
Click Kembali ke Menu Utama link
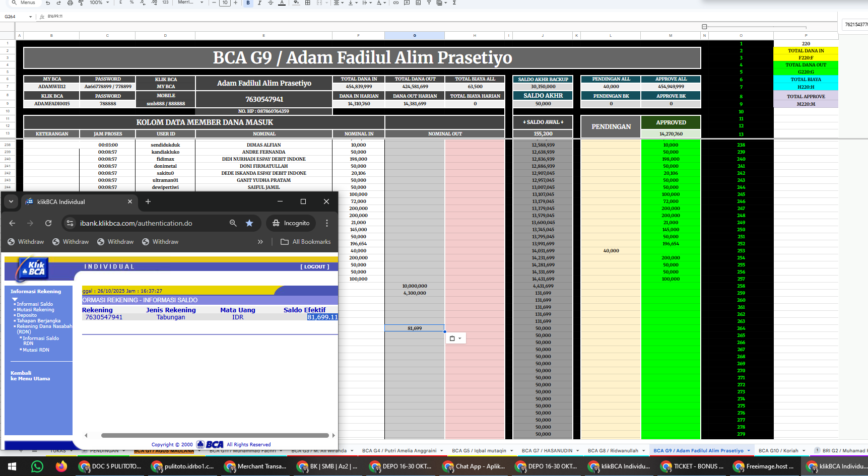(x=30, y=376)
